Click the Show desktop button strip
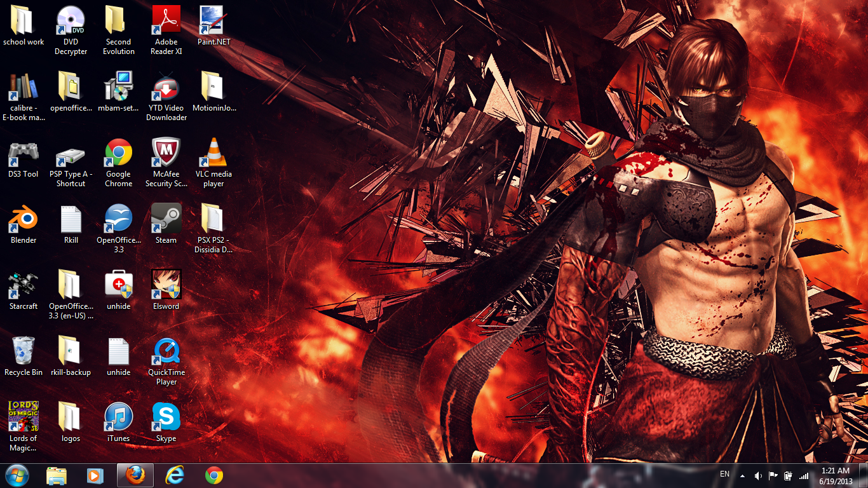 click(863, 476)
